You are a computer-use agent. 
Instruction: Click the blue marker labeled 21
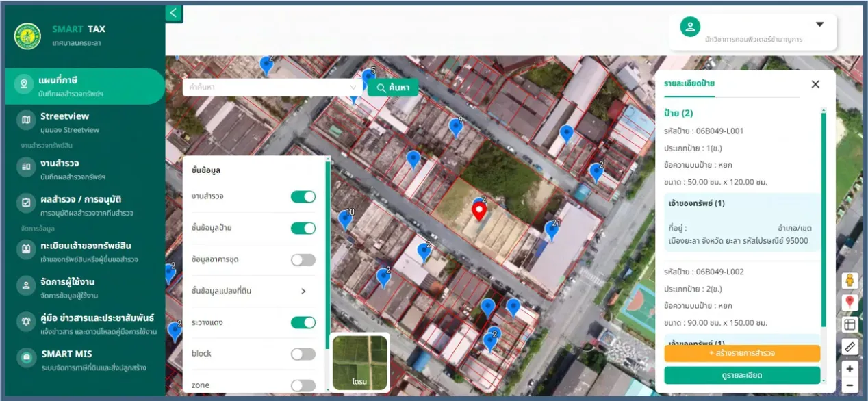pos(552,230)
